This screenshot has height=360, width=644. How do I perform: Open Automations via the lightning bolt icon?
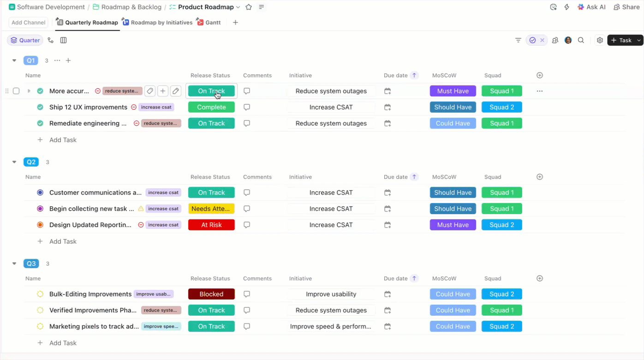click(567, 7)
